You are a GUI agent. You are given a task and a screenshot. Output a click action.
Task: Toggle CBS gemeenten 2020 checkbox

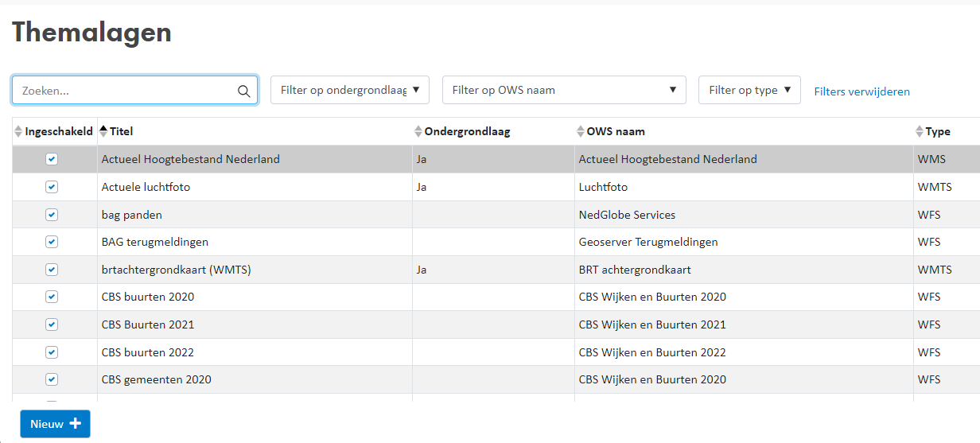click(52, 379)
